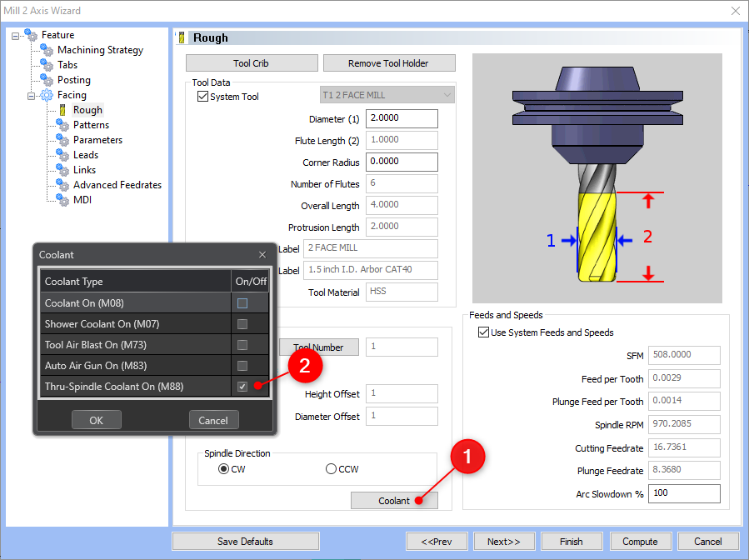Screen dimensions: 749x560
Task: Click the SFM value field
Action: (684, 355)
